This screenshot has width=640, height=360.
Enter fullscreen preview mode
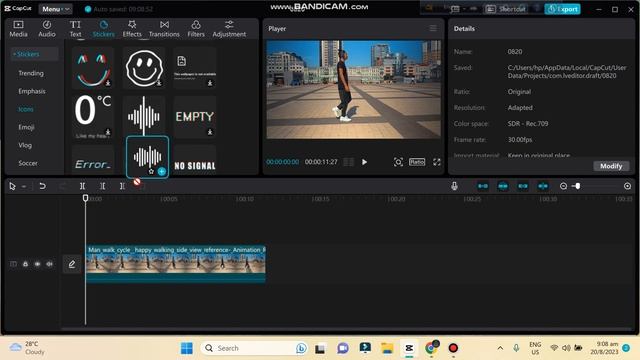coord(437,162)
